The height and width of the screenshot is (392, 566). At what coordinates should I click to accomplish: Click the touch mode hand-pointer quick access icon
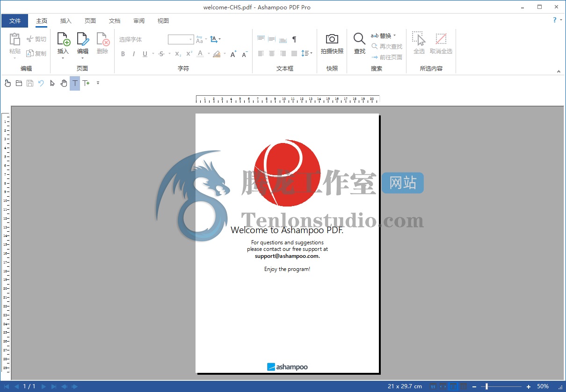pos(7,83)
